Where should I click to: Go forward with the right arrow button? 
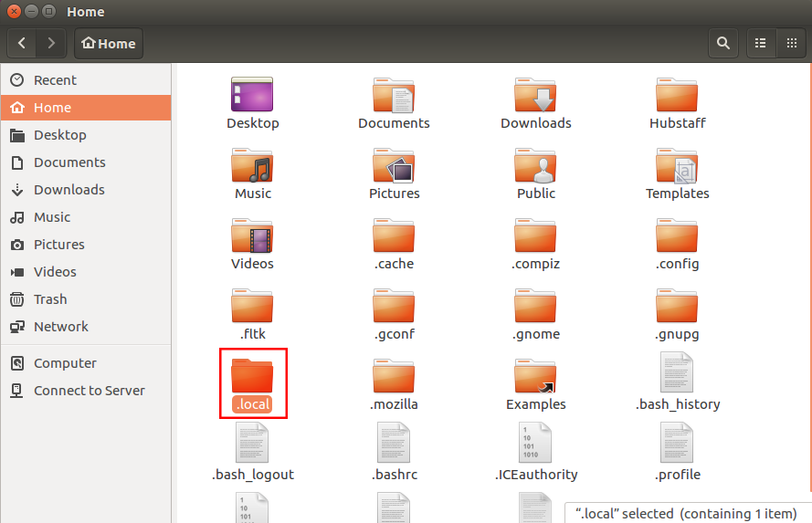pyautogui.click(x=51, y=44)
